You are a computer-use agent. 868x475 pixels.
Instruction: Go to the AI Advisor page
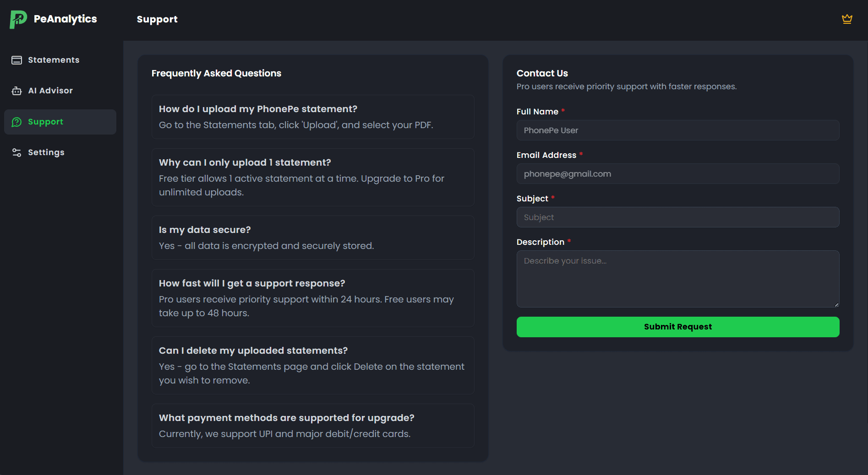50,91
